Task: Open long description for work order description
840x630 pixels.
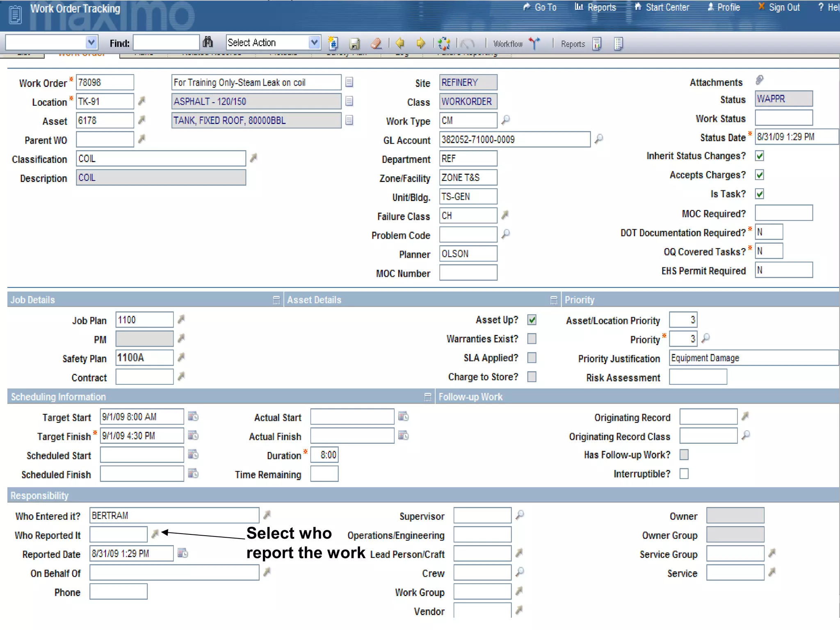Action: pyautogui.click(x=349, y=82)
